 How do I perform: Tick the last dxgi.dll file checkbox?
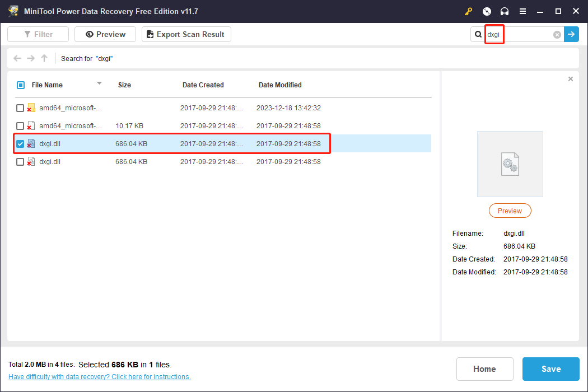click(x=20, y=162)
